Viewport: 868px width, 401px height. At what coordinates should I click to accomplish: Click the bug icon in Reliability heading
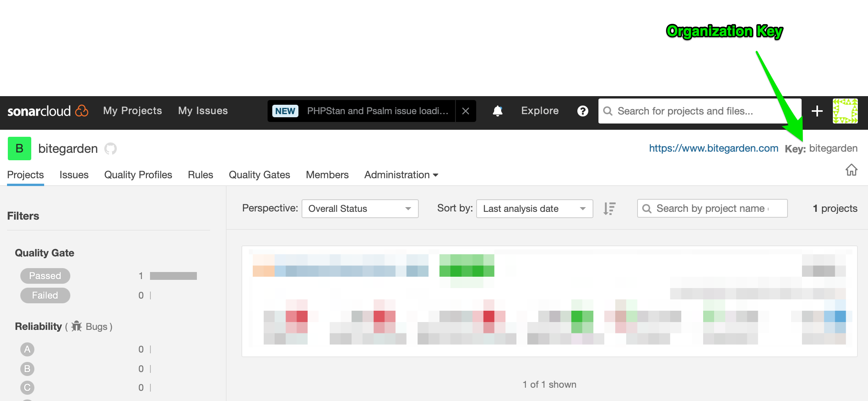click(77, 326)
